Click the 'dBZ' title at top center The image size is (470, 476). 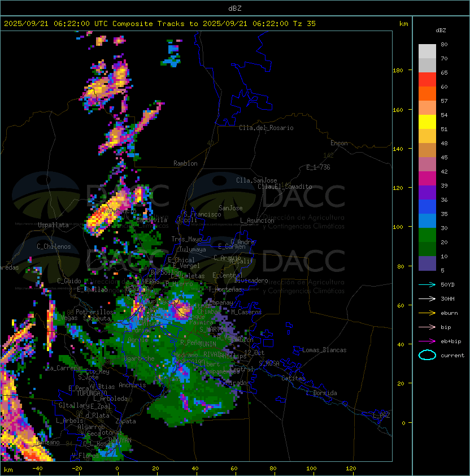click(235, 8)
